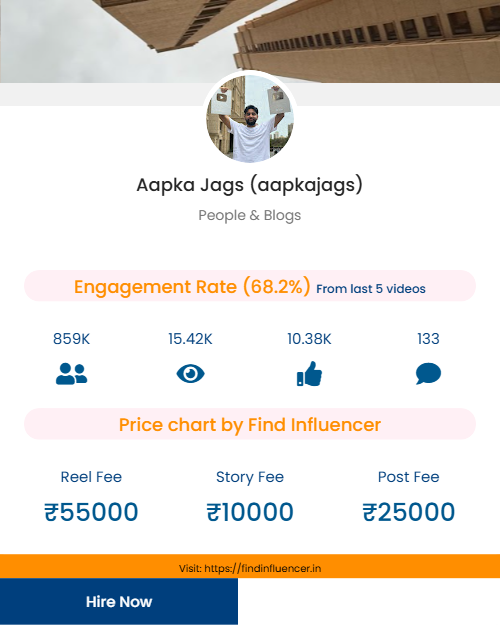Select the 10.38K likes count

(x=309, y=339)
